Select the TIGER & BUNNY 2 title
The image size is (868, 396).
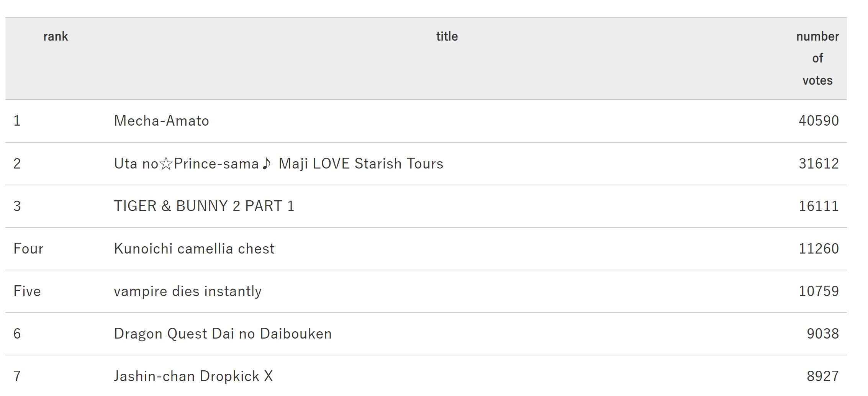click(x=204, y=206)
